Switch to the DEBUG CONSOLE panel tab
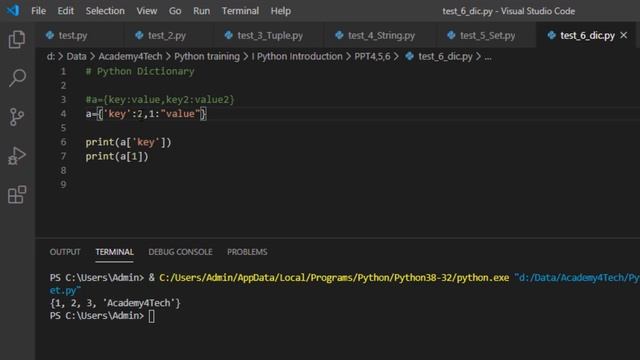The image size is (640, 360). point(180,252)
